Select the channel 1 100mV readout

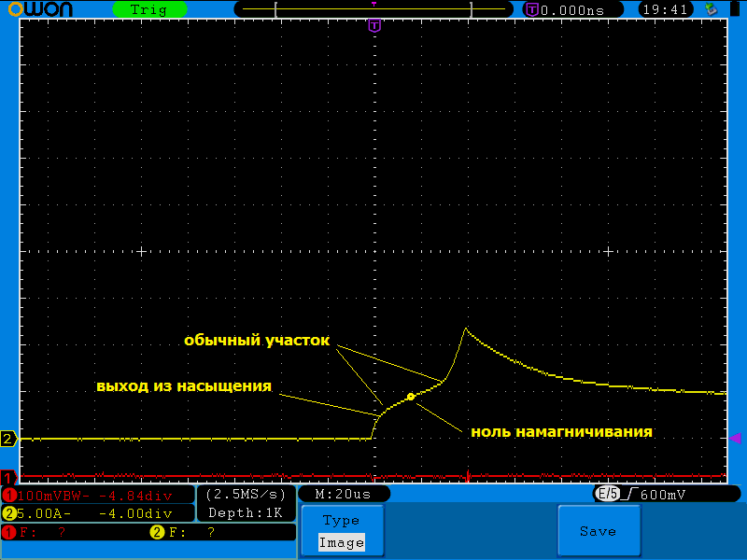97,494
